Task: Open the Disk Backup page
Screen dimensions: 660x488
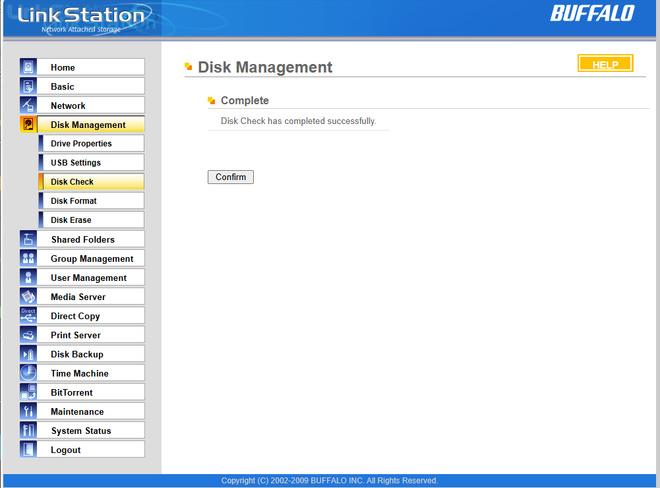Action: (x=91, y=354)
